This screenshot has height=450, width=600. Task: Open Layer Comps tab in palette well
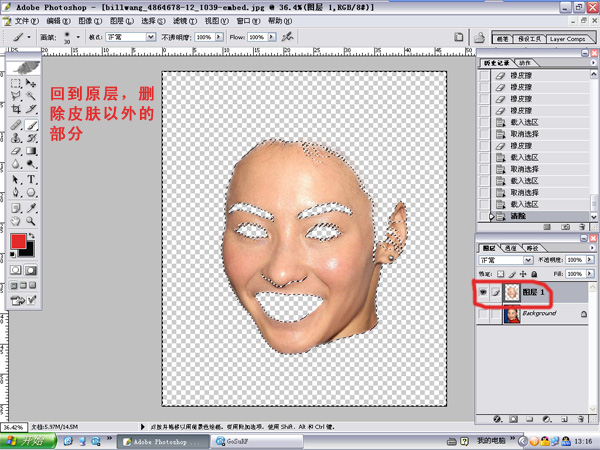567,39
